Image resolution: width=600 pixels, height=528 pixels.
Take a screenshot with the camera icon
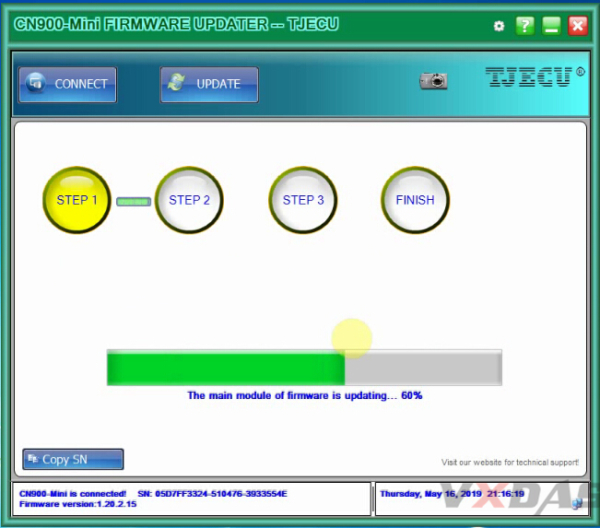tap(434, 81)
